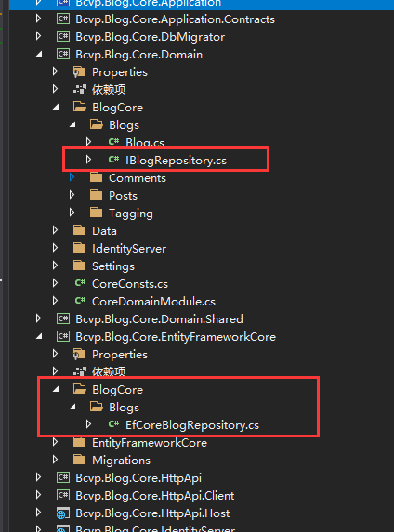Click the C# icon beside CoreConsts.cs
394x532 pixels.
point(80,282)
